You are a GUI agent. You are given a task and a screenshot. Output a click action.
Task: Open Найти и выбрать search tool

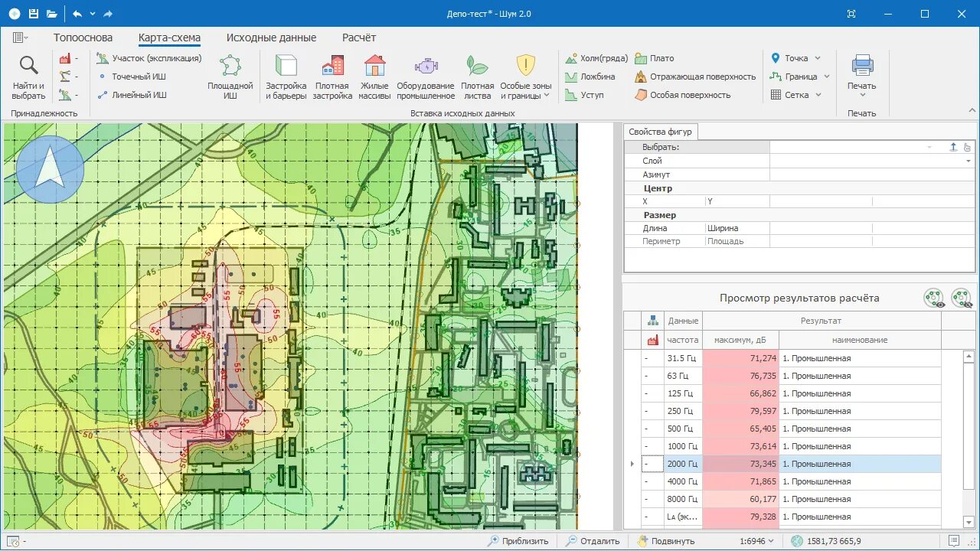(28, 77)
